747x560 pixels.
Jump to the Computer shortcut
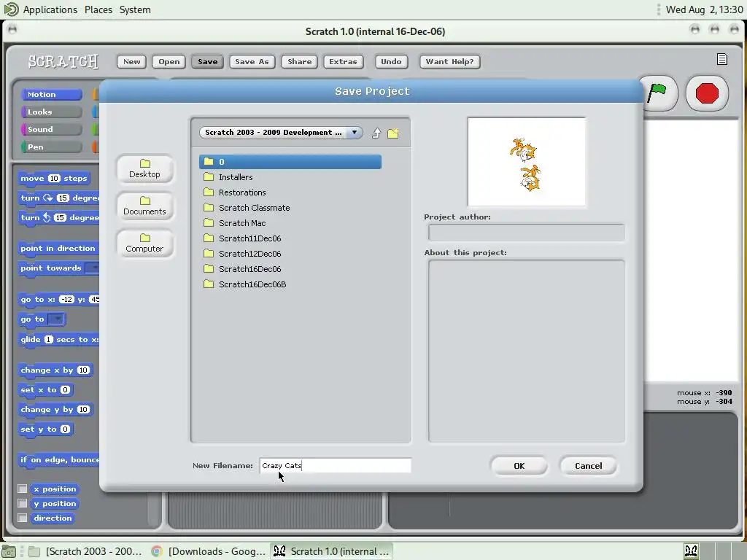coord(145,244)
